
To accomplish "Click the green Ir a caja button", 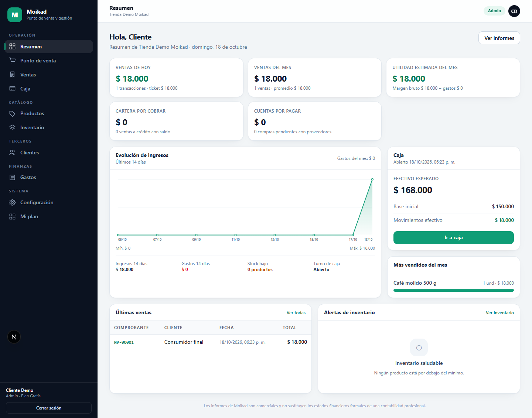I will coord(453,237).
